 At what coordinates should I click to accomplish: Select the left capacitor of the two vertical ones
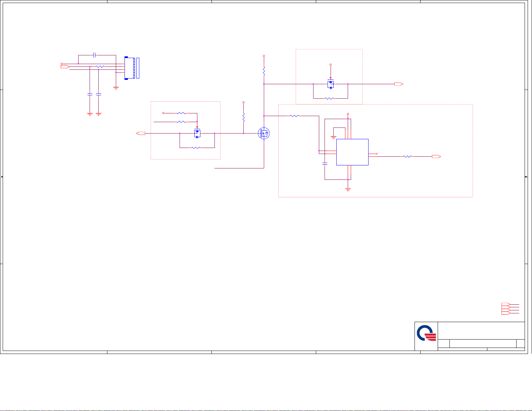[90, 94]
